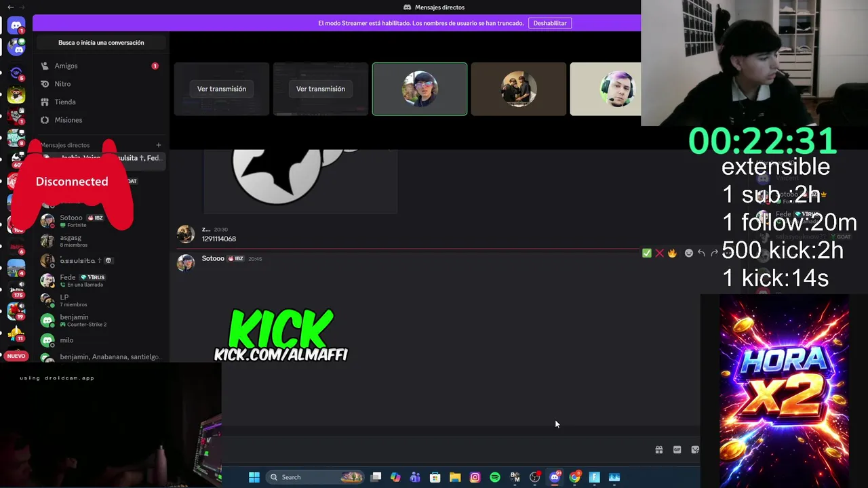Click the Deshabilitar streamer mode button

pos(550,23)
